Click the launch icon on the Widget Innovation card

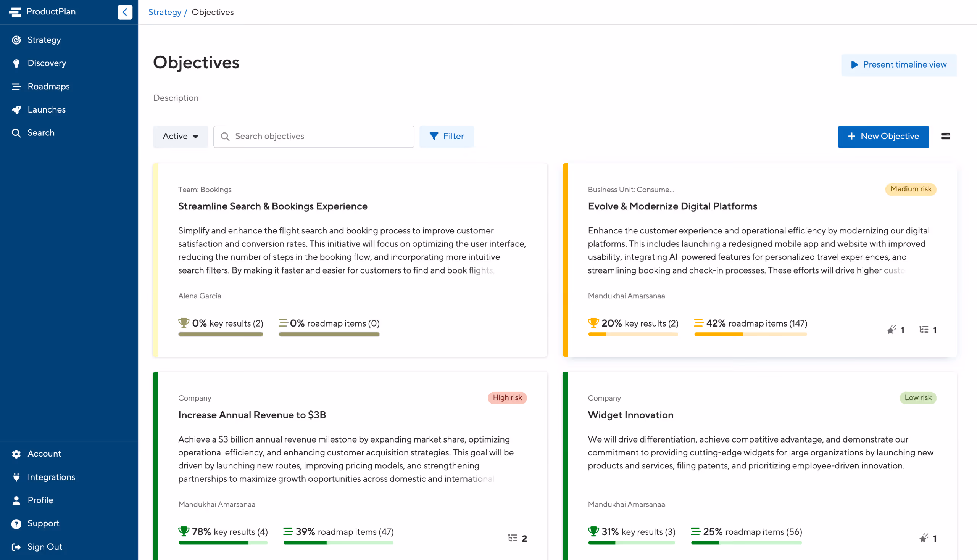click(924, 538)
